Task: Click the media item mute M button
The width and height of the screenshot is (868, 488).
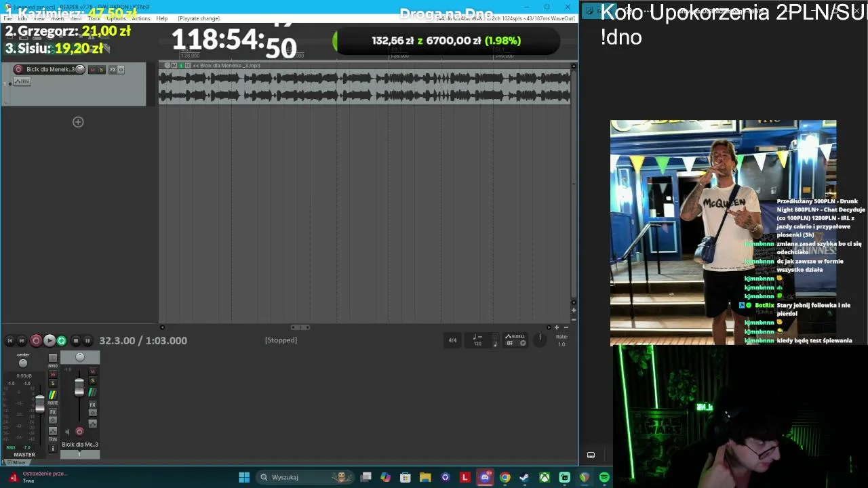Action: coord(174,66)
